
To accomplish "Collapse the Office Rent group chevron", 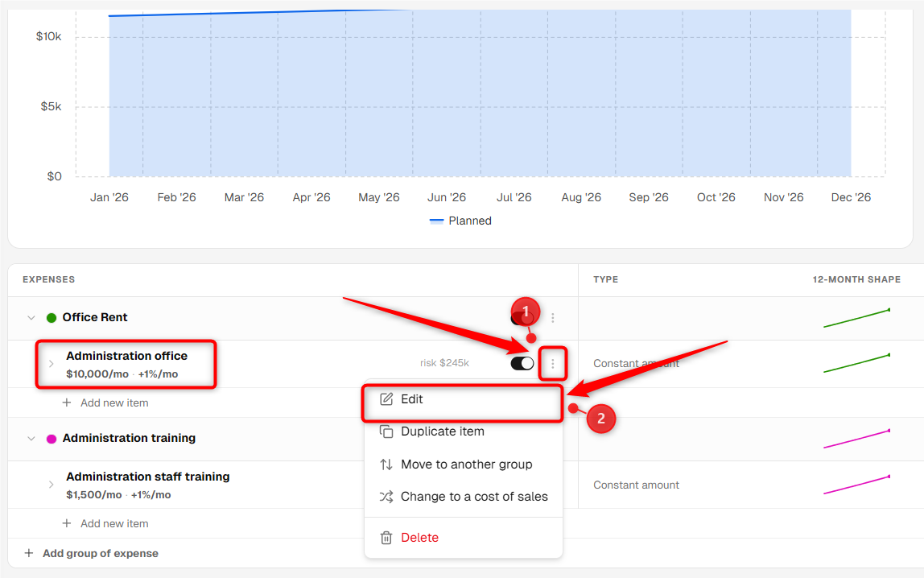I will point(31,318).
